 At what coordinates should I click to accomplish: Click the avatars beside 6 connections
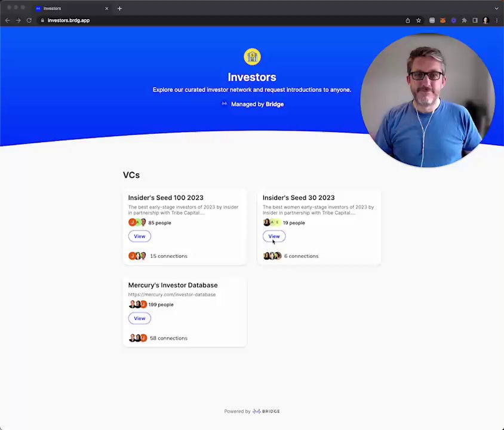(272, 256)
